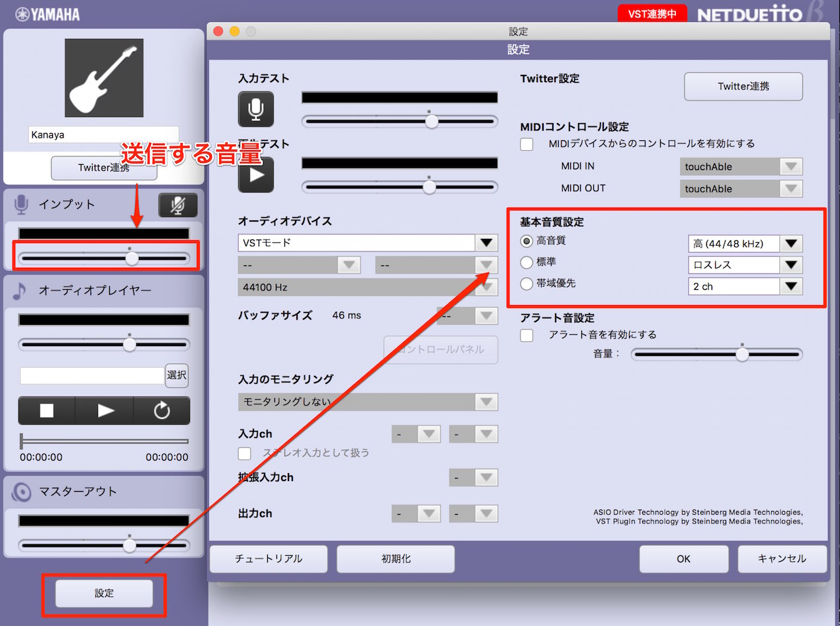Open the 2 ch channel dropdown
Viewport: 840px width, 626px height.
[745, 287]
